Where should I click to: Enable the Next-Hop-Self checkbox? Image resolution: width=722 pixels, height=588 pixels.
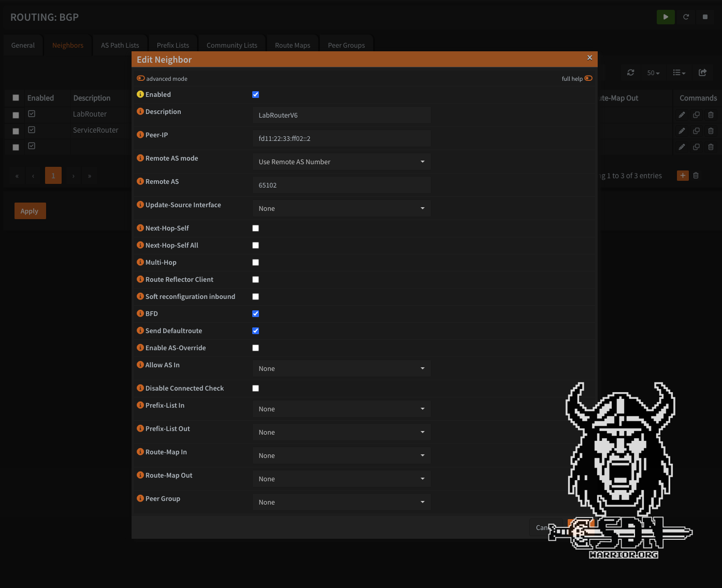coord(255,228)
